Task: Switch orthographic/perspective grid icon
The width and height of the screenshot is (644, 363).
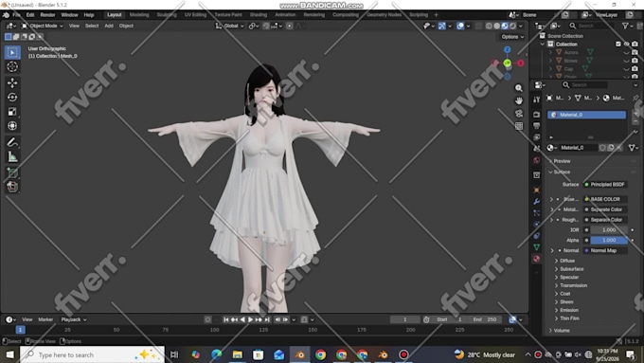Action: coord(519,126)
